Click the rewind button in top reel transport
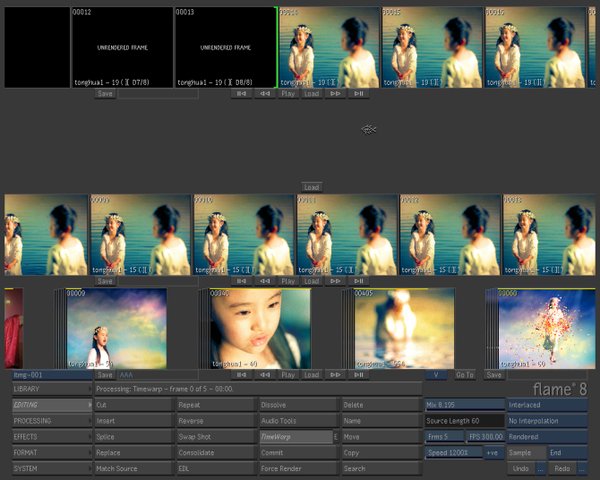Screen dimensions: 600x480 click(x=264, y=93)
